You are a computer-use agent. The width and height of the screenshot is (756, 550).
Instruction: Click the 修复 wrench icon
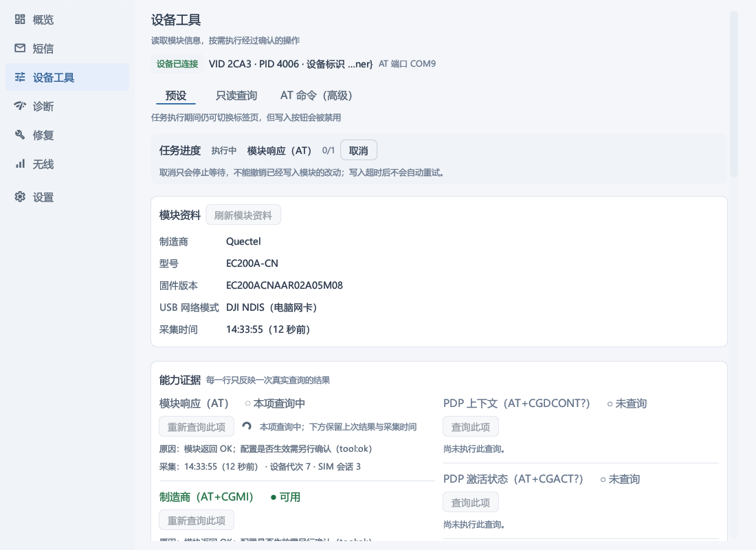(20, 135)
